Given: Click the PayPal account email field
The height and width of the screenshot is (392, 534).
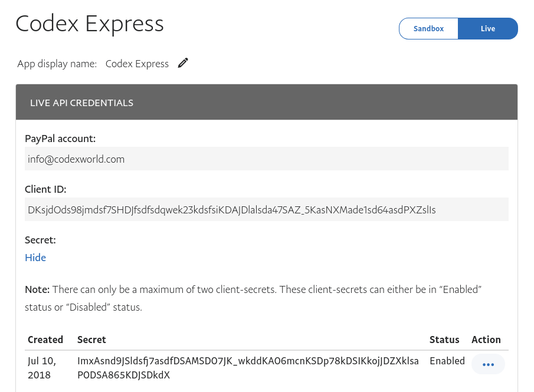Looking at the screenshot, I should coord(267,159).
